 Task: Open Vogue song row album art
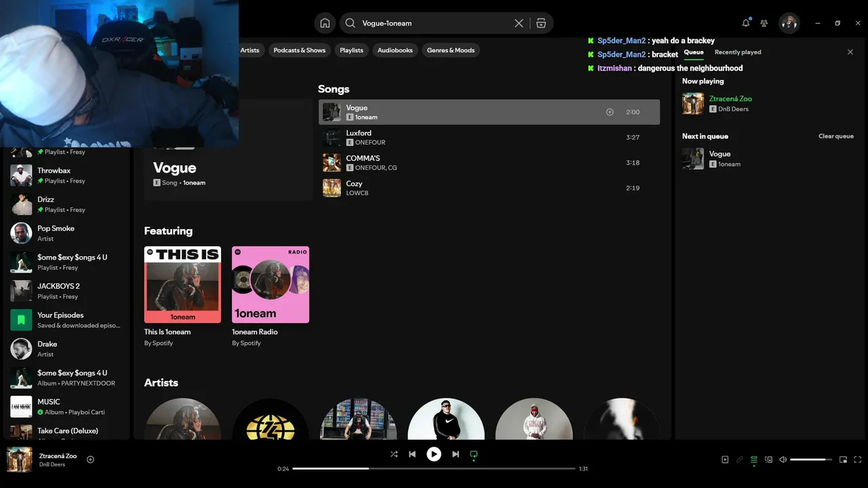[332, 112]
